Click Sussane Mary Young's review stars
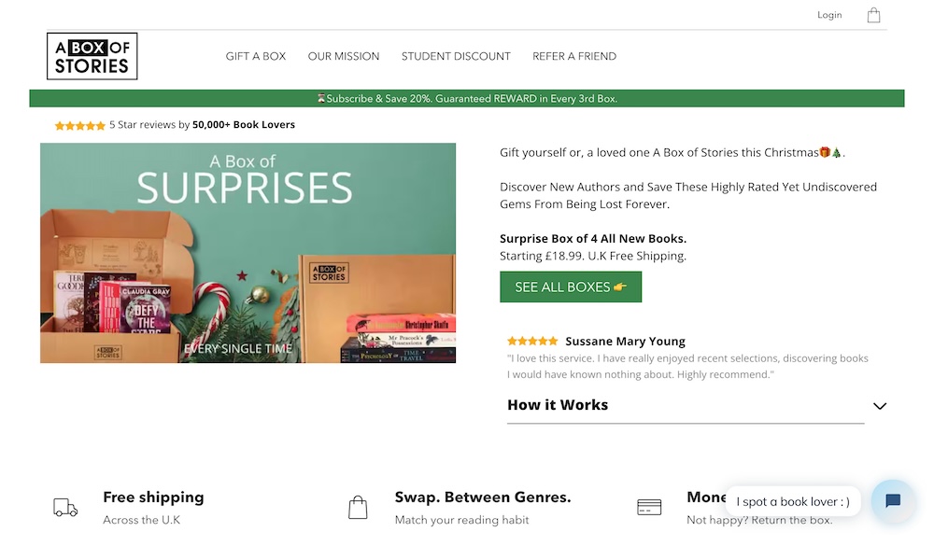The image size is (934, 560). click(x=532, y=342)
